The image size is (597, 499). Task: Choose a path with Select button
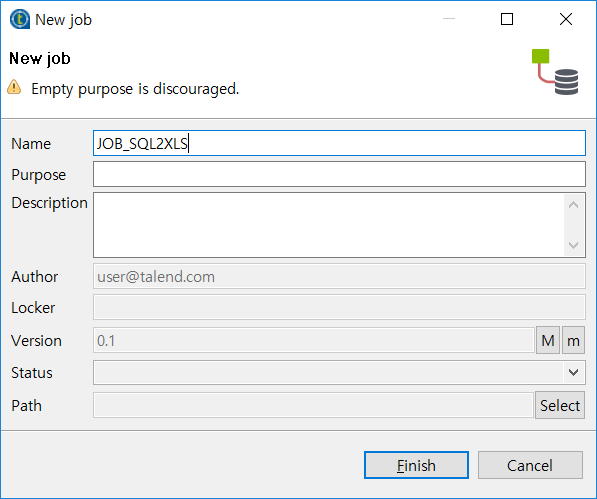click(x=560, y=405)
